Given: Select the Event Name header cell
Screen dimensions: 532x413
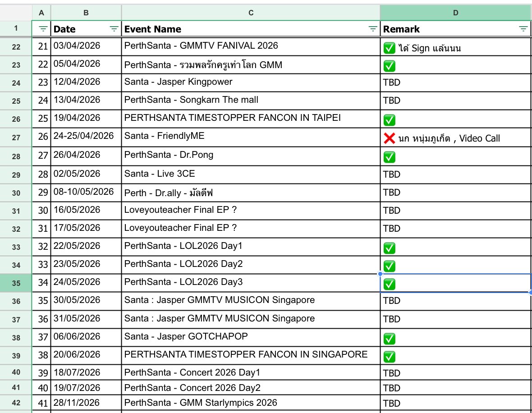Looking at the screenshot, I should pyautogui.click(x=251, y=29).
